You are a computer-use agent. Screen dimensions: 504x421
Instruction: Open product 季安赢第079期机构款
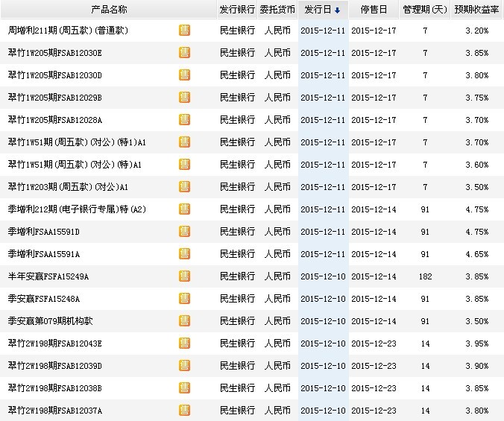click(x=50, y=321)
